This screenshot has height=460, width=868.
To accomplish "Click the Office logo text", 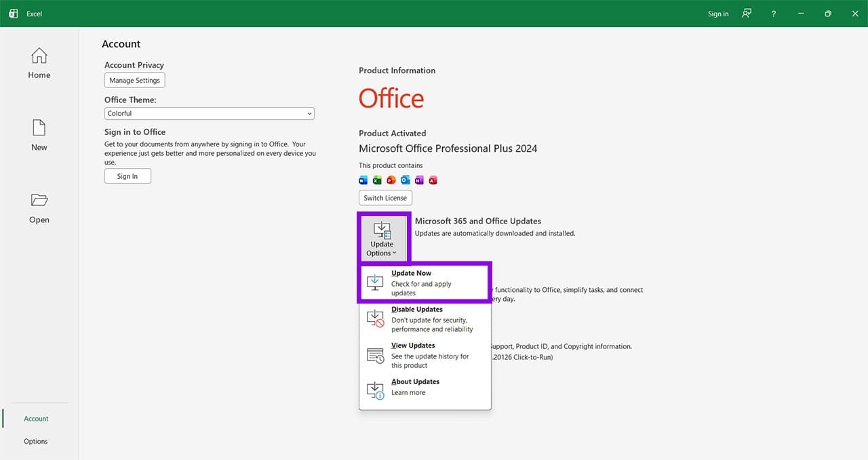I will coord(391,99).
